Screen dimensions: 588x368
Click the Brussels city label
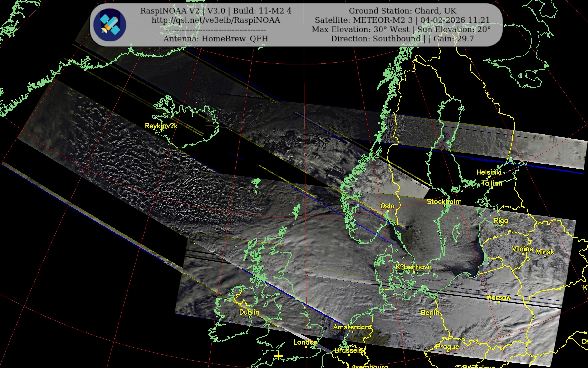[x=349, y=350]
